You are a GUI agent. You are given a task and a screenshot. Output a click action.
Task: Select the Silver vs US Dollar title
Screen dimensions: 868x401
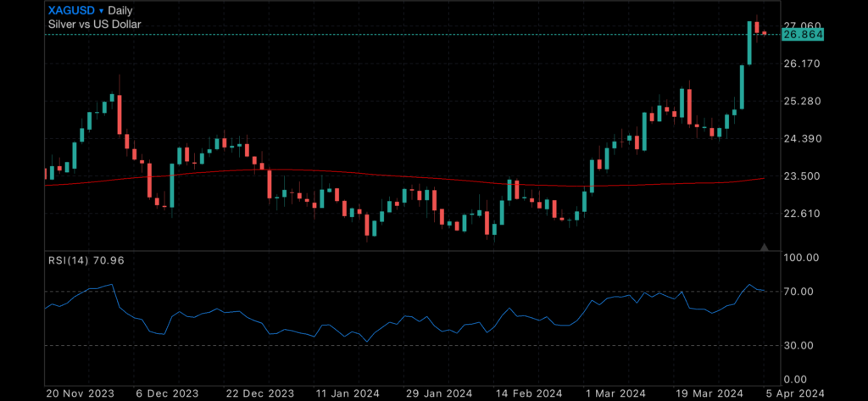click(x=95, y=24)
